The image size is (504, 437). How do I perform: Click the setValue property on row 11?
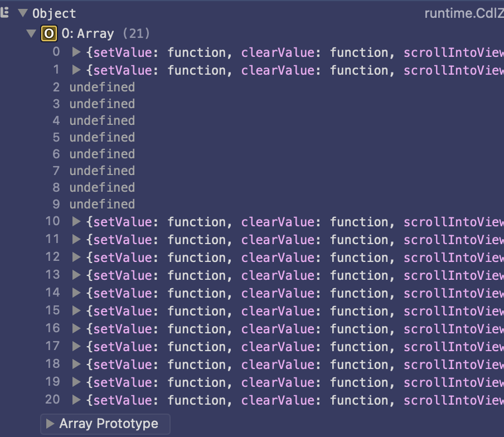coord(122,240)
